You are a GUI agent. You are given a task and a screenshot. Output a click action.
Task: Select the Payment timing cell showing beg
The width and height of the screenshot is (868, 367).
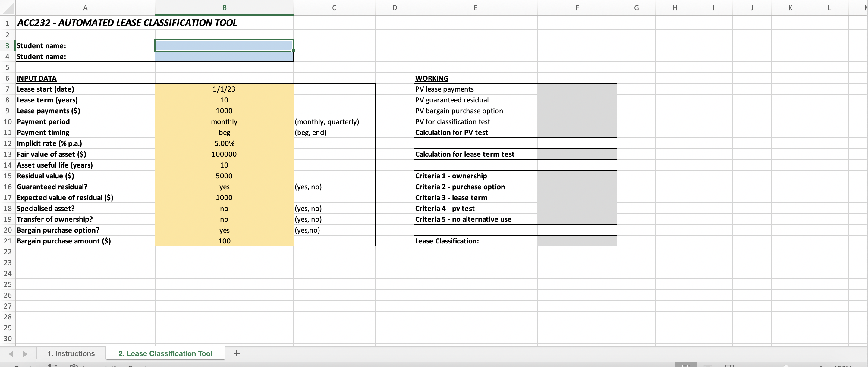tap(224, 133)
